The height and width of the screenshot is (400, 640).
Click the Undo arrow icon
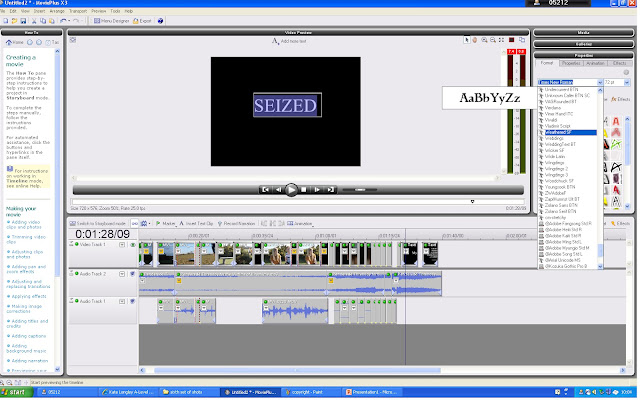(x=63, y=21)
